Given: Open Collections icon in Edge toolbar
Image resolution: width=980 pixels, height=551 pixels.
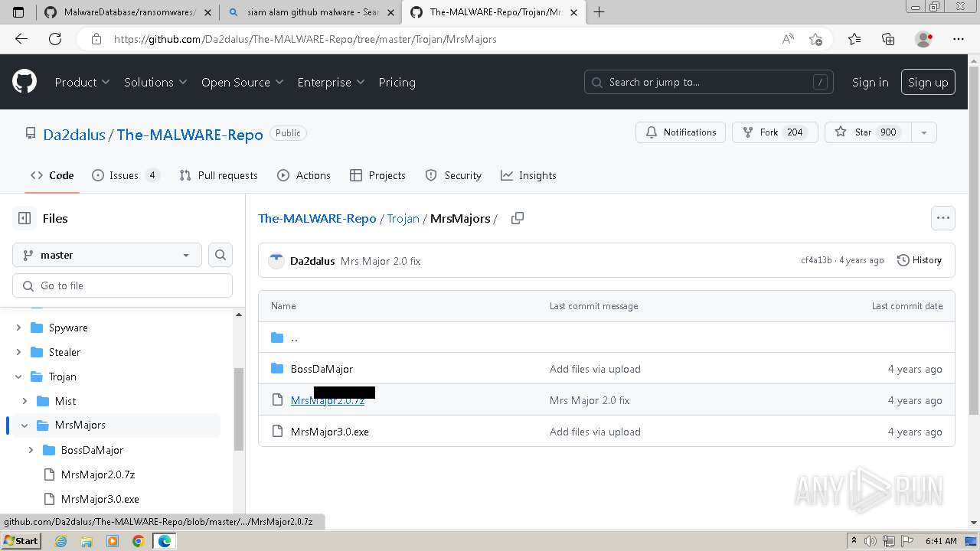Looking at the screenshot, I should tap(888, 39).
